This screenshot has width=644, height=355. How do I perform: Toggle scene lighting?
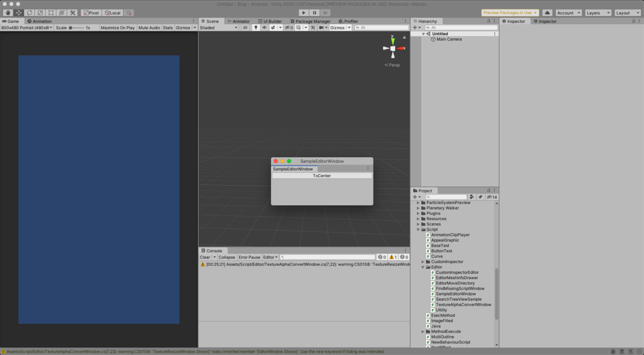(x=255, y=26)
